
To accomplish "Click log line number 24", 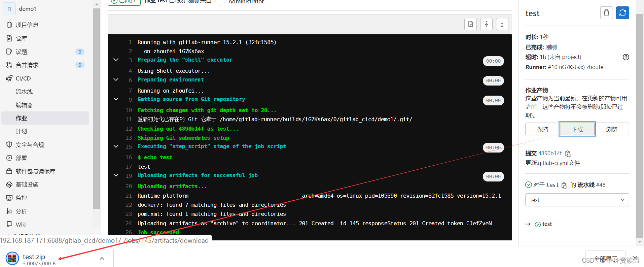I will tap(129, 223).
